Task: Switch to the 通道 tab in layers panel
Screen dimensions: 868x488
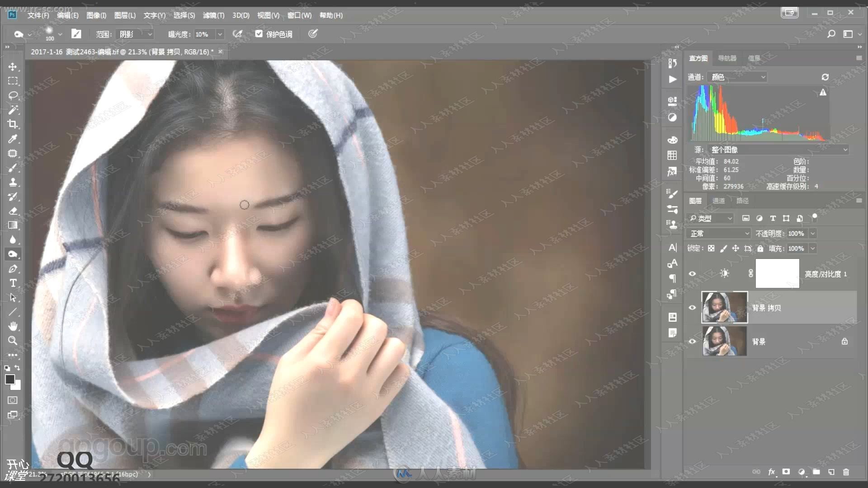Action: (718, 201)
